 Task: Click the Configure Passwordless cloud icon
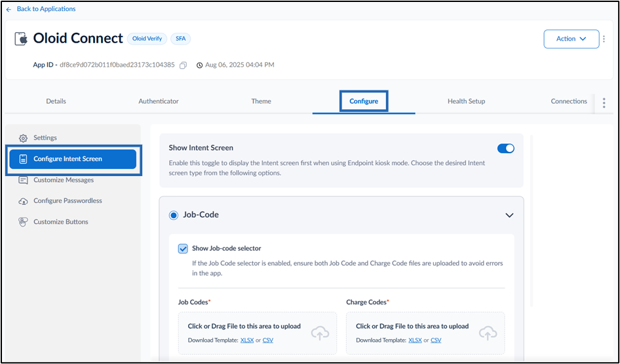pyautogui.click(x=23, y=201)
